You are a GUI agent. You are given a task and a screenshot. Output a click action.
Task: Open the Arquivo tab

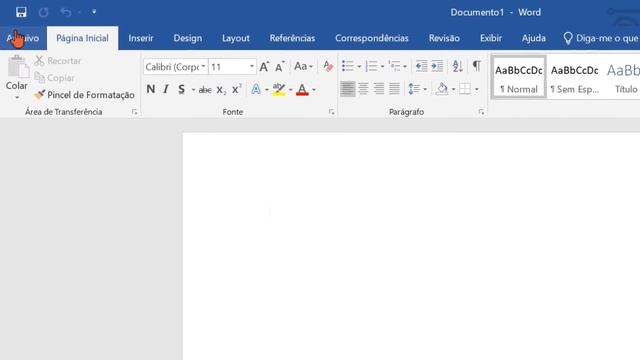click(23, 38)
